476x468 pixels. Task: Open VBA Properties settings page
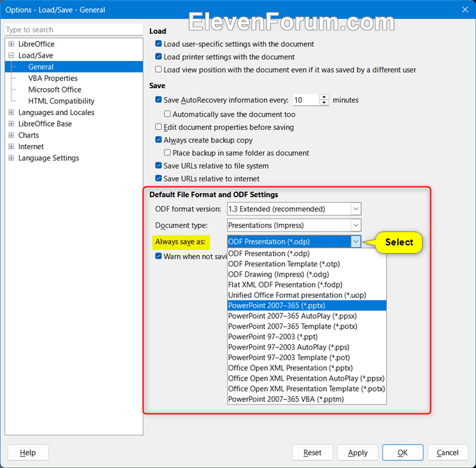coord(53,78)
